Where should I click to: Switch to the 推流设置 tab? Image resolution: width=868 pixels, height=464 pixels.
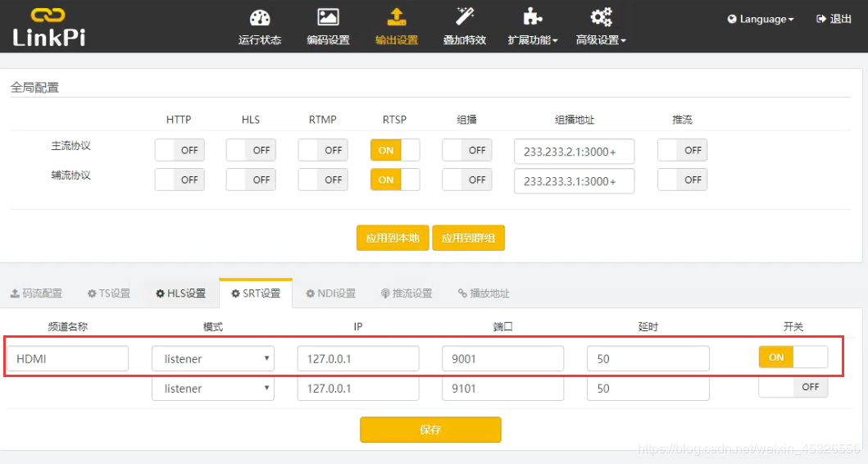[x=407, y=293]
